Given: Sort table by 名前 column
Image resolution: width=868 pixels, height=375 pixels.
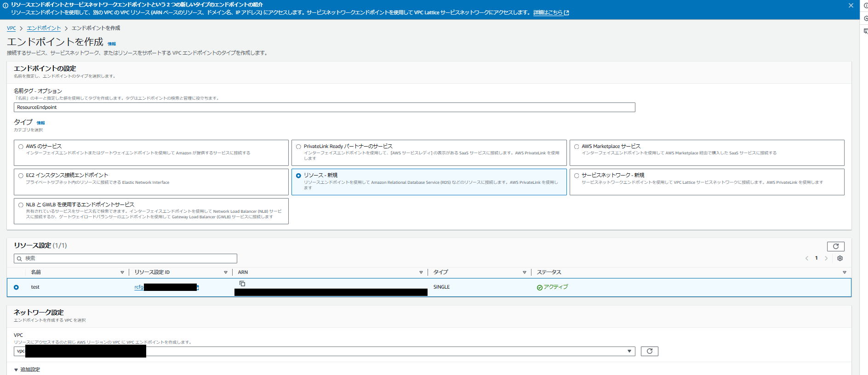Looking at the screenshot, I should pyautogui.click(x=122, y=273).
